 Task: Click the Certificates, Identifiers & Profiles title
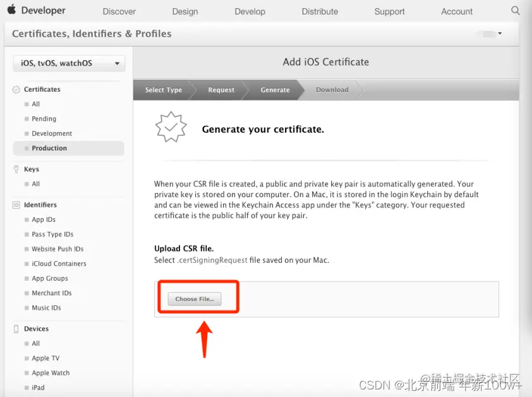92,34
